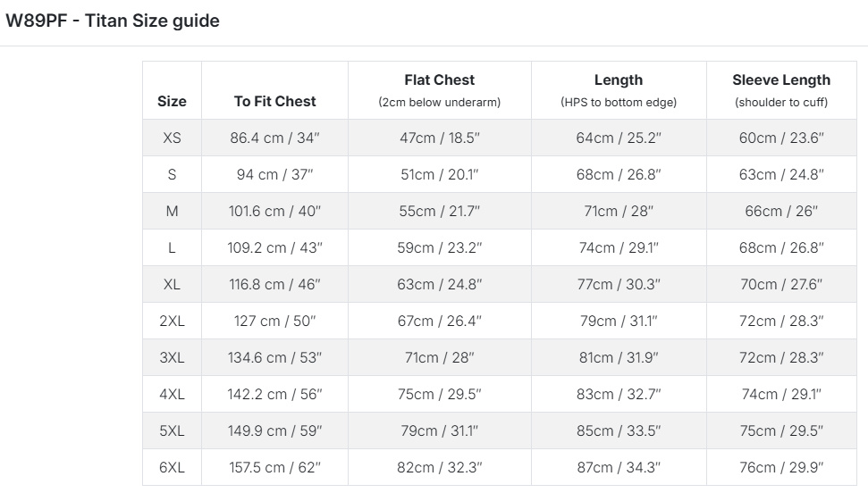Click the Sleeve Length column header

[781, 80]
